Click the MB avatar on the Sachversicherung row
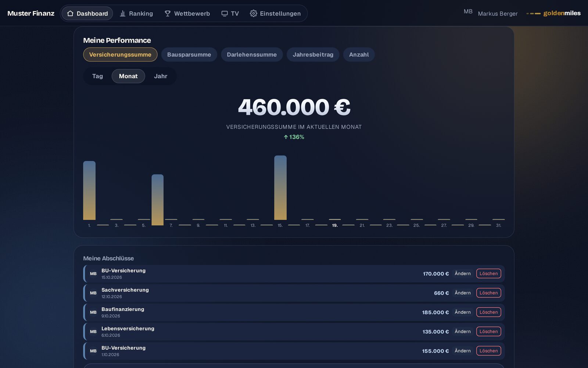The height and width of the screenshot is (368, 588). tap(93, 293)
